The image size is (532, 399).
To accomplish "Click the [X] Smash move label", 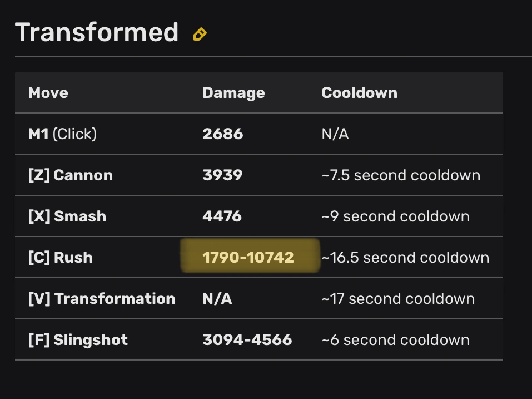I will (x=67, y=216).
